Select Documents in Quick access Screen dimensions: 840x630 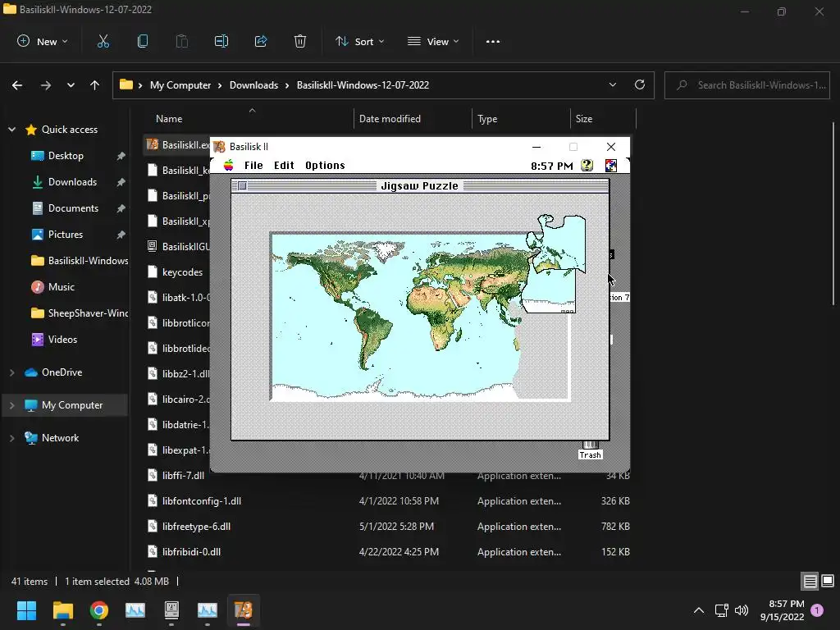click(x=66, y=208)
